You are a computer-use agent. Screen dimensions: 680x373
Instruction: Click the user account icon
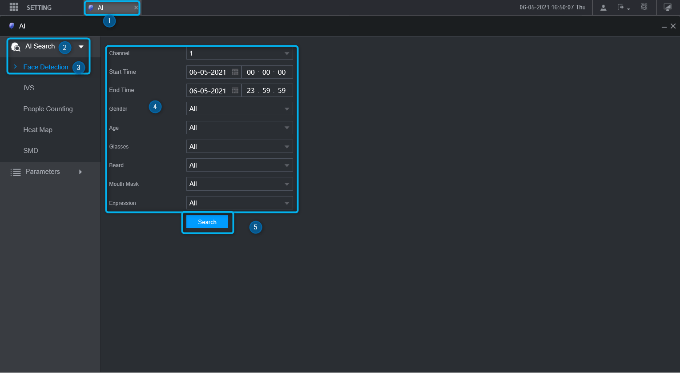tap(603, 7)
